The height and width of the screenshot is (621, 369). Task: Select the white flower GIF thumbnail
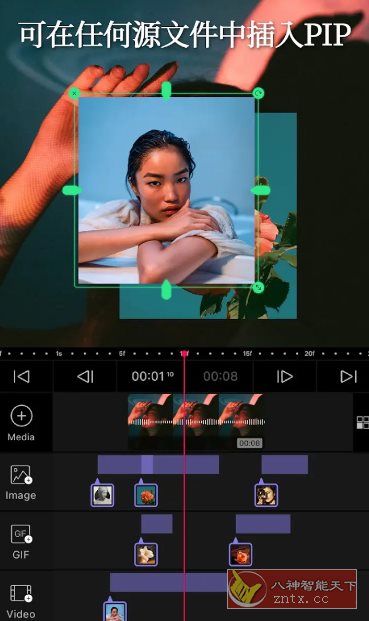click(146, 554)
